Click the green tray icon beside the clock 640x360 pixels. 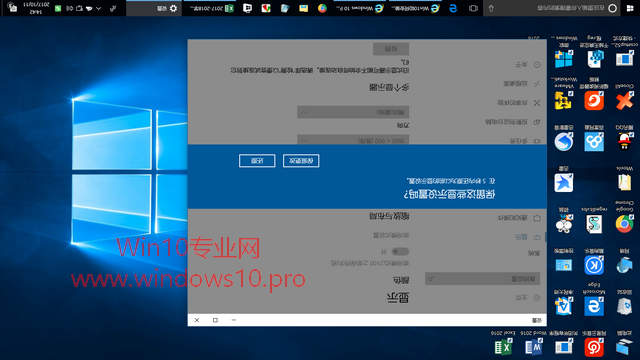tap(58, 8)
